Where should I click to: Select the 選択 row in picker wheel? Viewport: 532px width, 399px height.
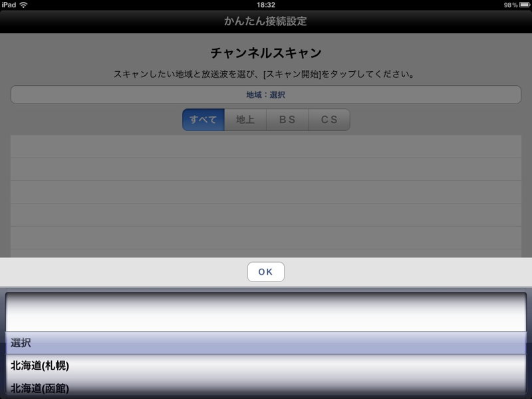point(265,343)
